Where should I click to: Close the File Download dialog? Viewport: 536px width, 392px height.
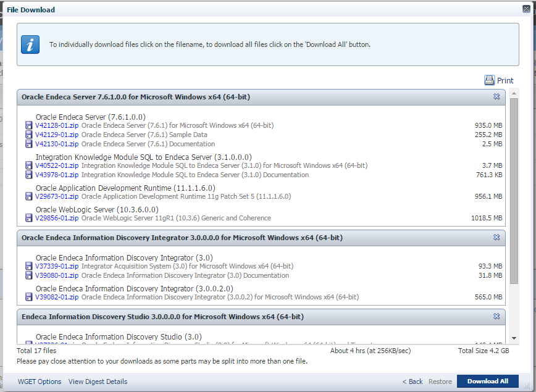(x=526, y=9)
